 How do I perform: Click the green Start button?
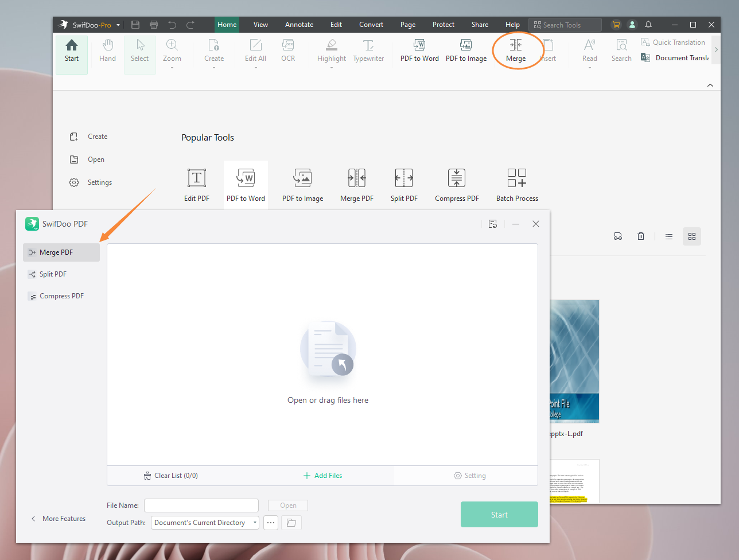499,515
